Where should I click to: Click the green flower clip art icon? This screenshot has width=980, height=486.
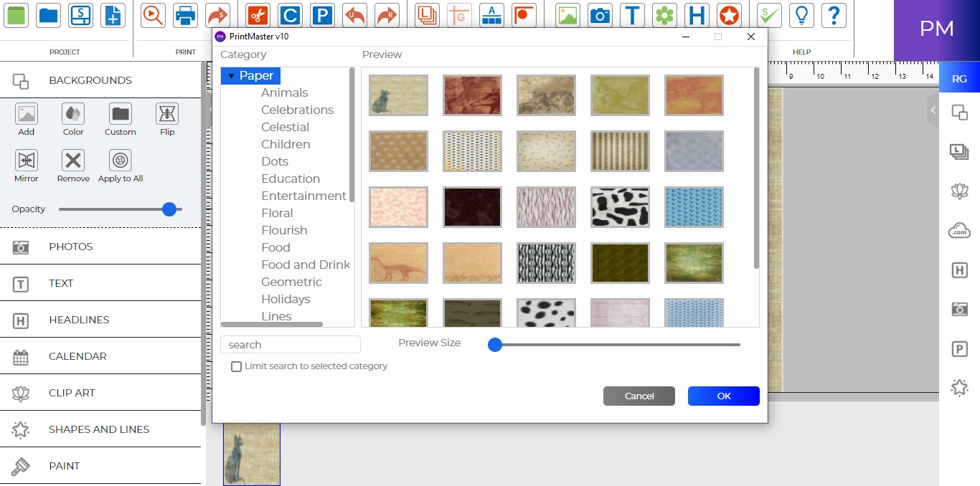tap(665, 15)
